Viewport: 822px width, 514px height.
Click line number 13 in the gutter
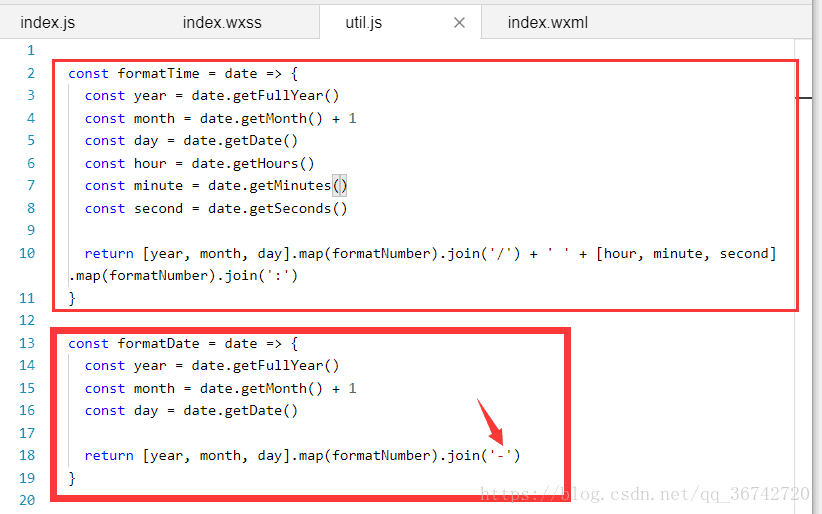pyautogui.click(x=27, y=343)
